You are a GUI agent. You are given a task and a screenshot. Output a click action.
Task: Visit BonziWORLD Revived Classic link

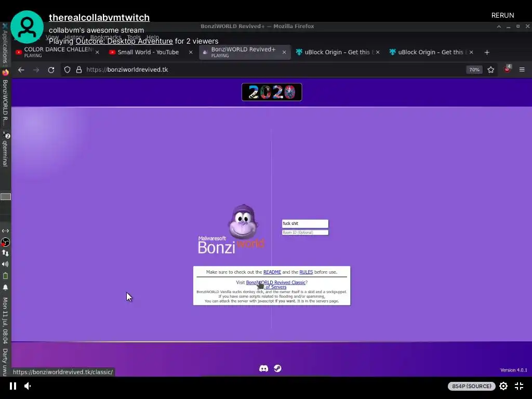tap(275, 282)
